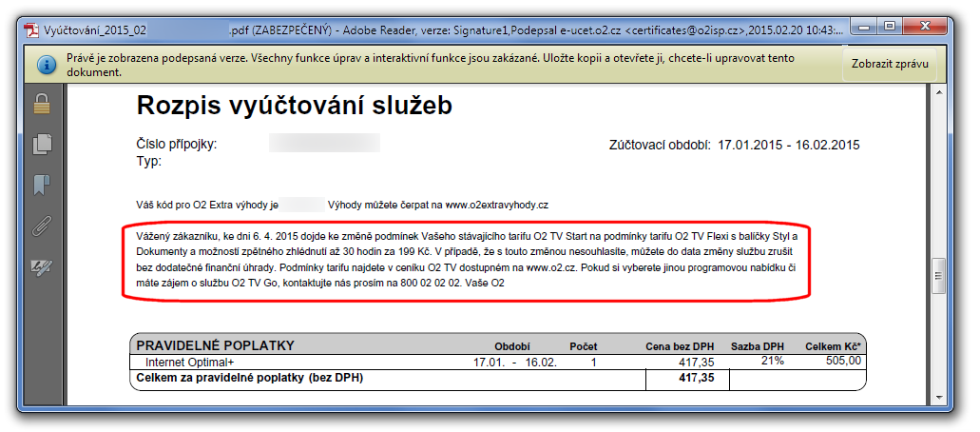Click Celkem Kč* column header
This screenshot has width=980, height=432.
tap(833, 346)
